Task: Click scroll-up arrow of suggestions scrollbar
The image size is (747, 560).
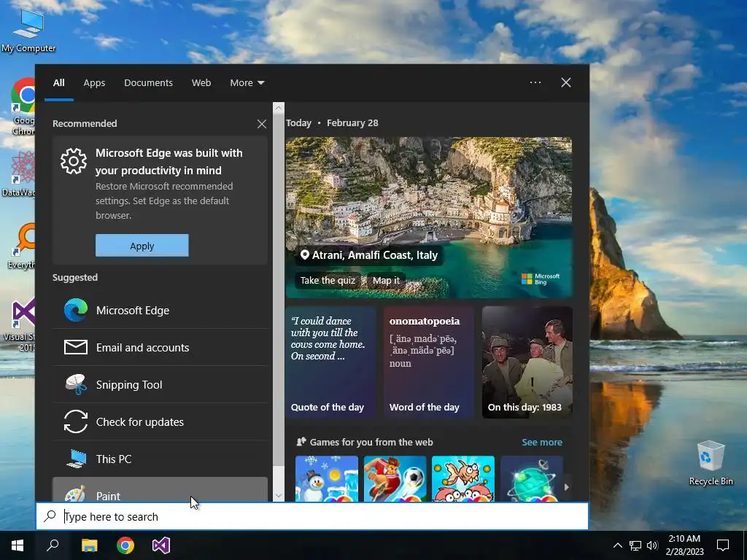Action: click(x=279, y=108)
